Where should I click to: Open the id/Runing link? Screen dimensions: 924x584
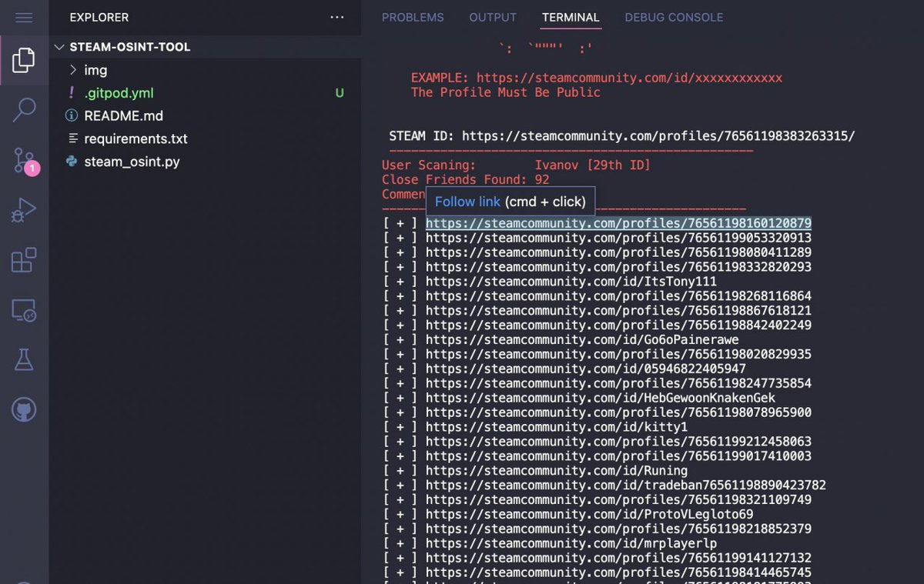pos(557,471)
